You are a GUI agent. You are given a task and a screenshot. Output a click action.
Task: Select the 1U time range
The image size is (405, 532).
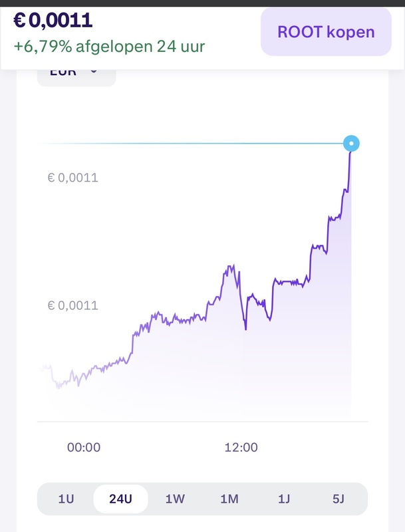(66, 499)
